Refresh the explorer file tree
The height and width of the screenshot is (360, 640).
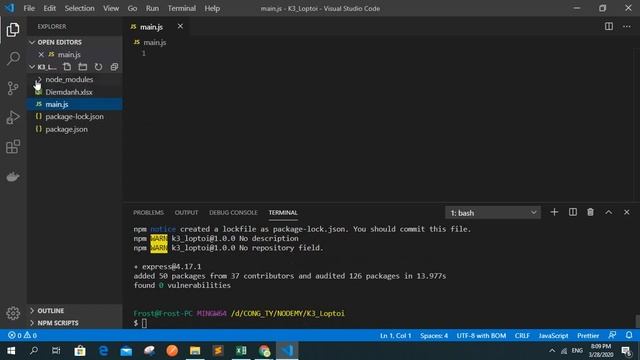tap(98, 67)
